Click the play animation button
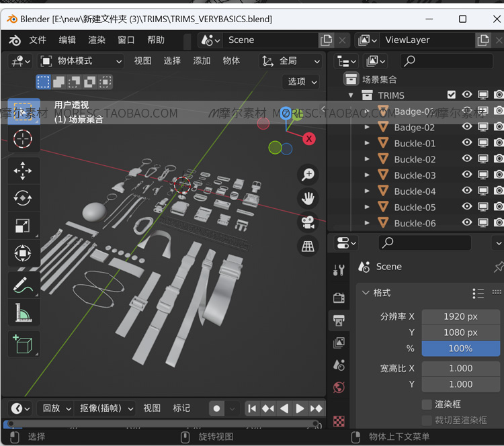Viewport: 504px width, 446px height. [300, 409]
